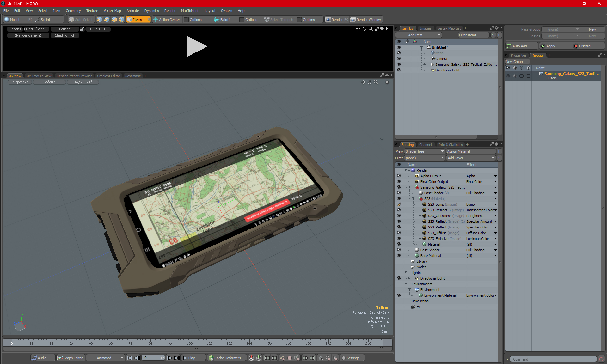This screenshot has height=364, width=607.
Task: Open the Render Window
Action: pyautogui.click(x=366, y=20)
